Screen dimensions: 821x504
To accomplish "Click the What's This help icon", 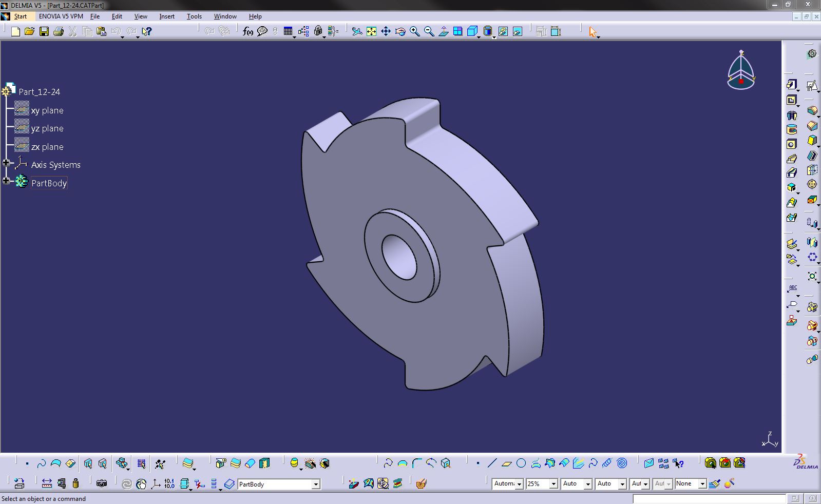I will pos(147,32).
